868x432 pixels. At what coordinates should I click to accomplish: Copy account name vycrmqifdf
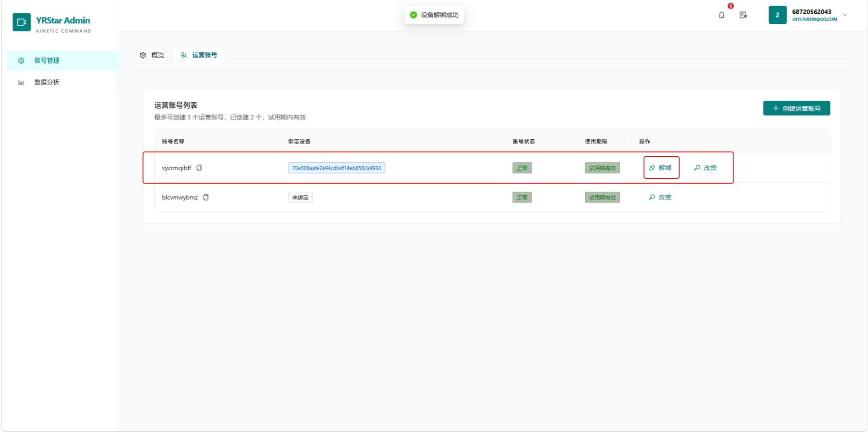click(x=199, y=168)
